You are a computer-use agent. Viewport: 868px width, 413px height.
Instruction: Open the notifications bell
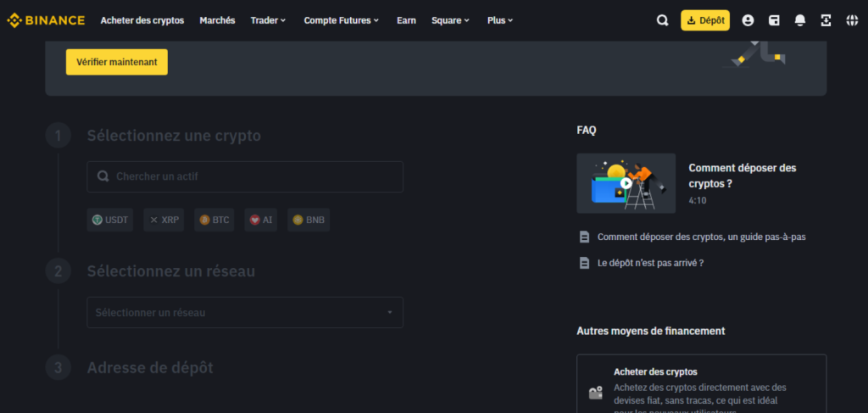click(x=800, y=20)
